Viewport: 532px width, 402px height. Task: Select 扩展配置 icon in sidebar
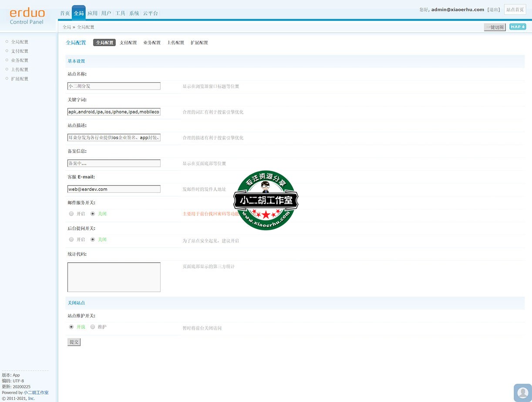point(6,78)
